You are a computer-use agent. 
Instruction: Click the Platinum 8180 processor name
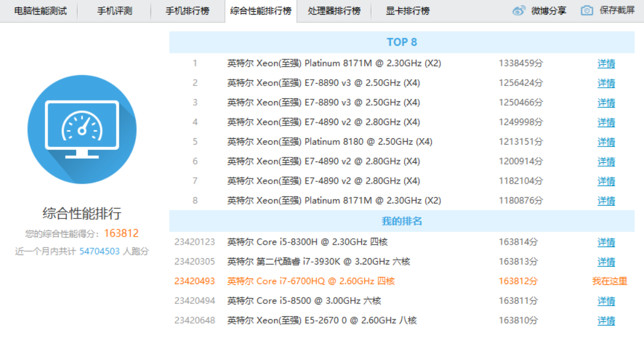(x=330, y=142)
